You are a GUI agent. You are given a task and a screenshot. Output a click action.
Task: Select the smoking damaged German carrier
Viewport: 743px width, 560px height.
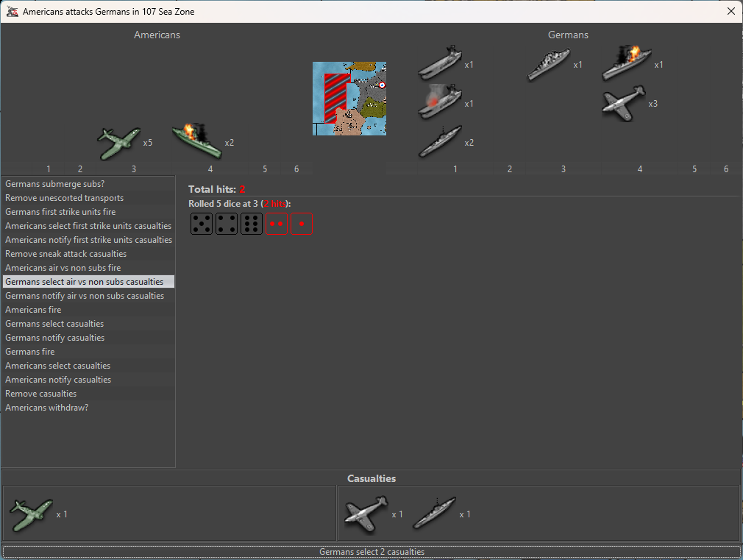point(439,103)
